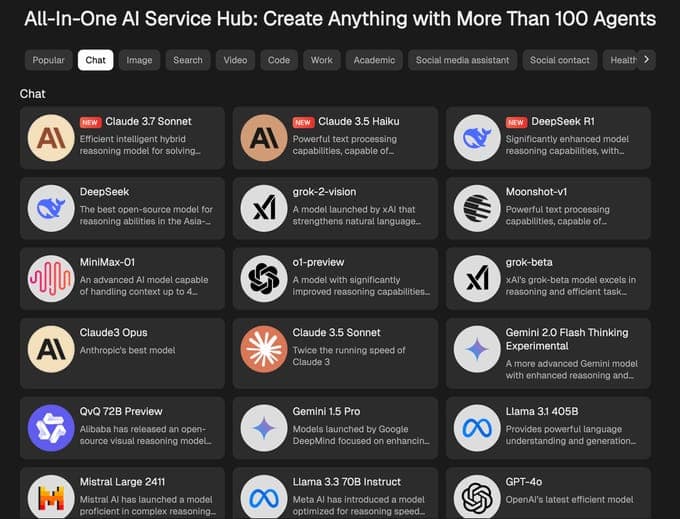Open the Image category tab
The width and height of the screenshot is (680, 519).
coord(139,60)
